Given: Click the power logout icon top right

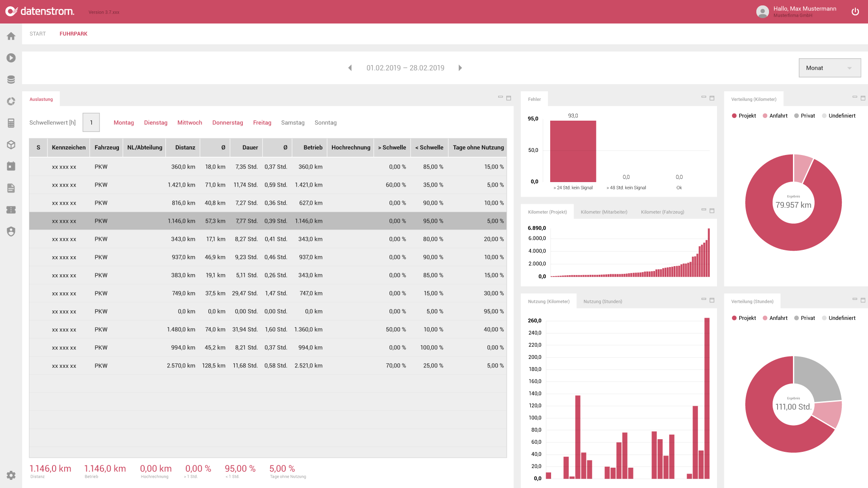Looking at the screenshot, I should pyautogui.click(x=855, y=12).
